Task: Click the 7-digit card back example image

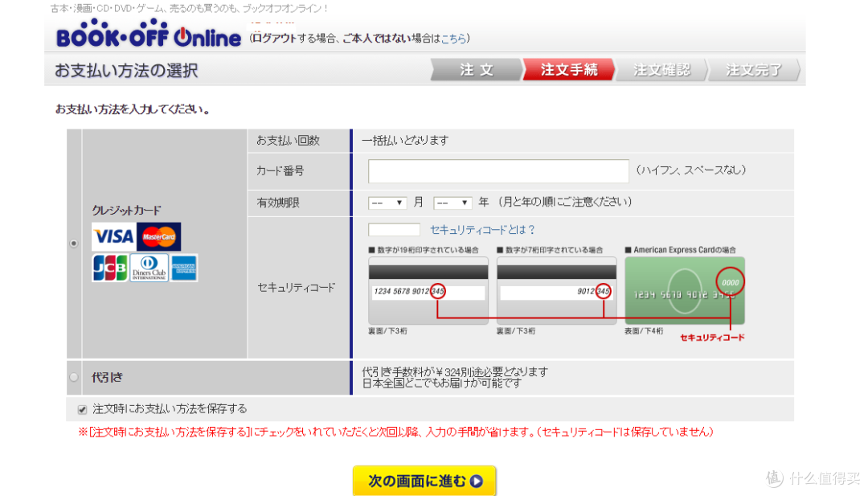Action: 556,290
